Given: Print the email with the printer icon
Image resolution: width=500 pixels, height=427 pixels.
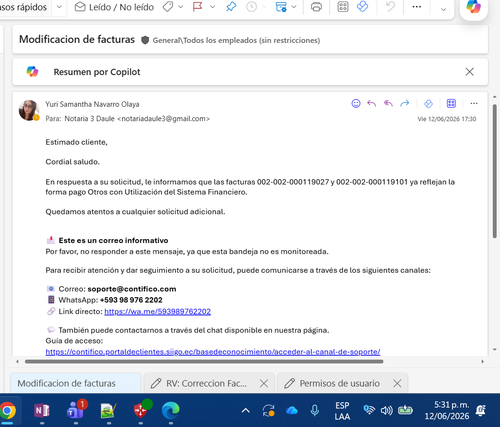Looking at the screenshot, I should [316, 7].
